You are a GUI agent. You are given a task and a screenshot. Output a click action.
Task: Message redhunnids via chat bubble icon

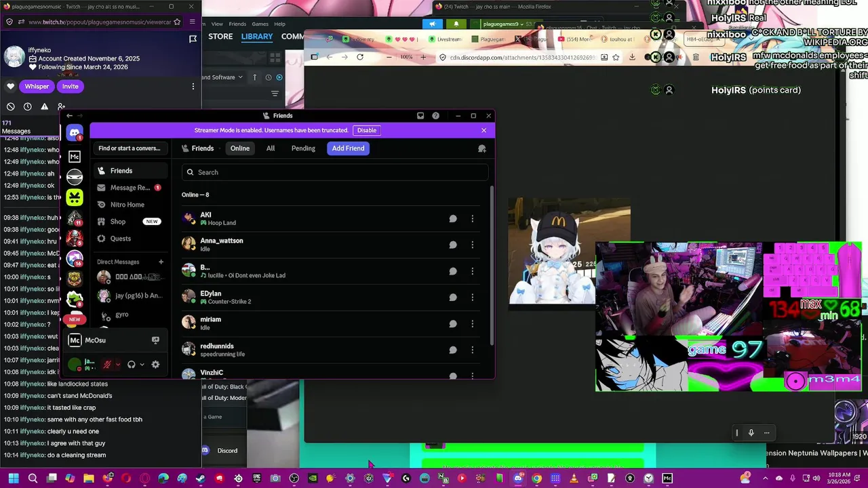[x=453, y=350]
